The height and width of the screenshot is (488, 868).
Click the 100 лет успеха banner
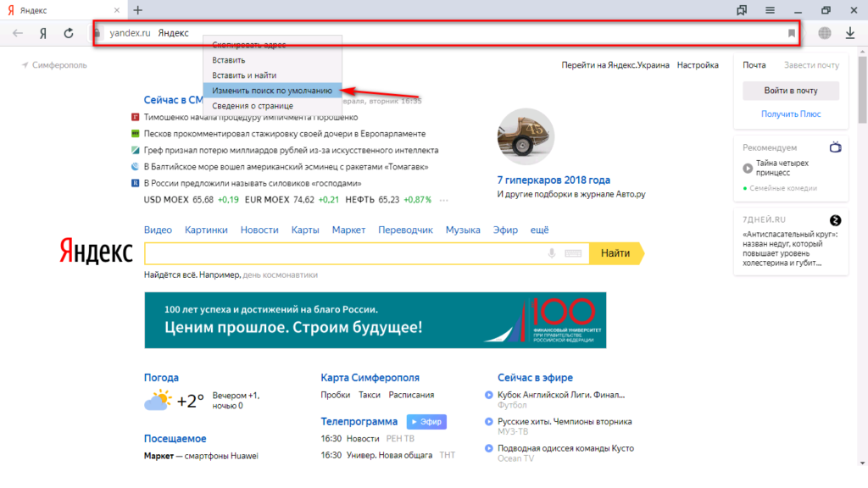pyautogui.click(x=376, y=320)
